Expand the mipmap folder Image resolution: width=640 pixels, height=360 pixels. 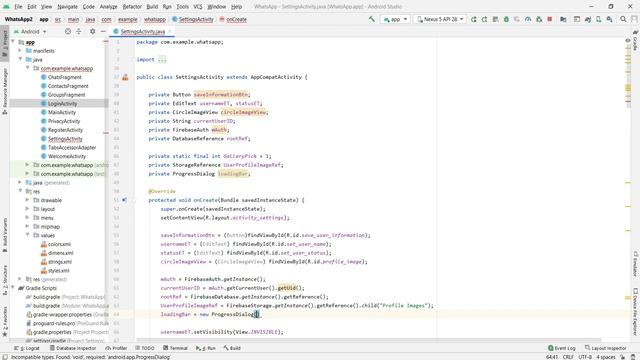(27, 226)
